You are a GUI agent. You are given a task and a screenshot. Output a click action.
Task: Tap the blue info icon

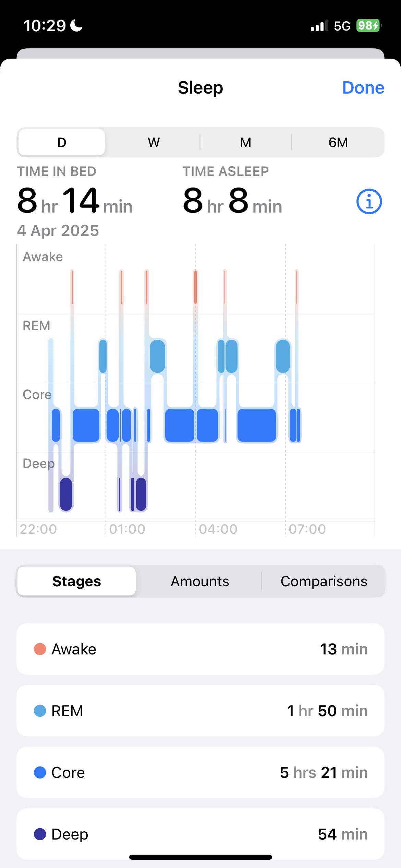[369, 202]
